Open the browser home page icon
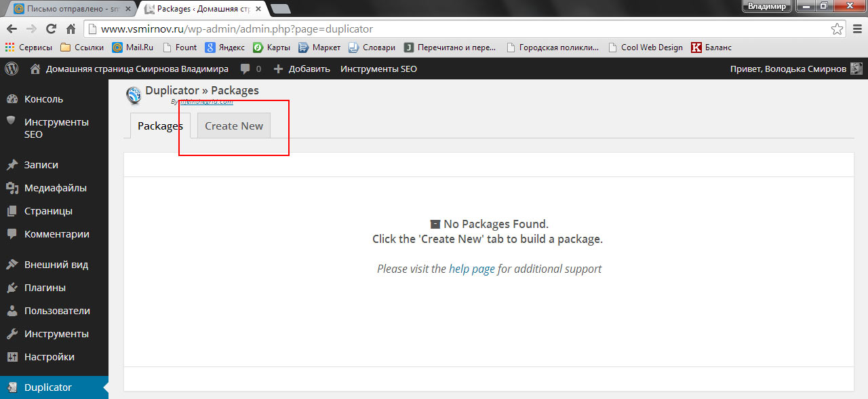Viewport: 868px width, 399px height. 71,29
